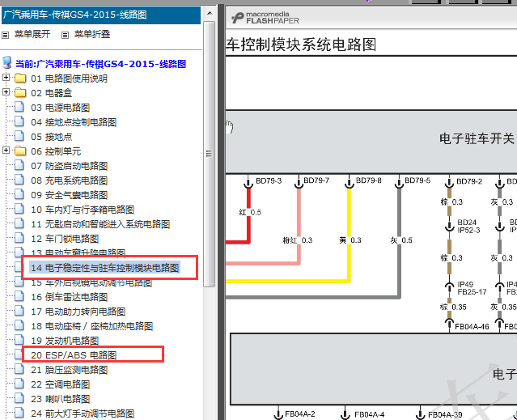This screenshot has width=517, height=420.
Task: Select 24 前大灯手动调节电路图
Action: tap(83, 414)
